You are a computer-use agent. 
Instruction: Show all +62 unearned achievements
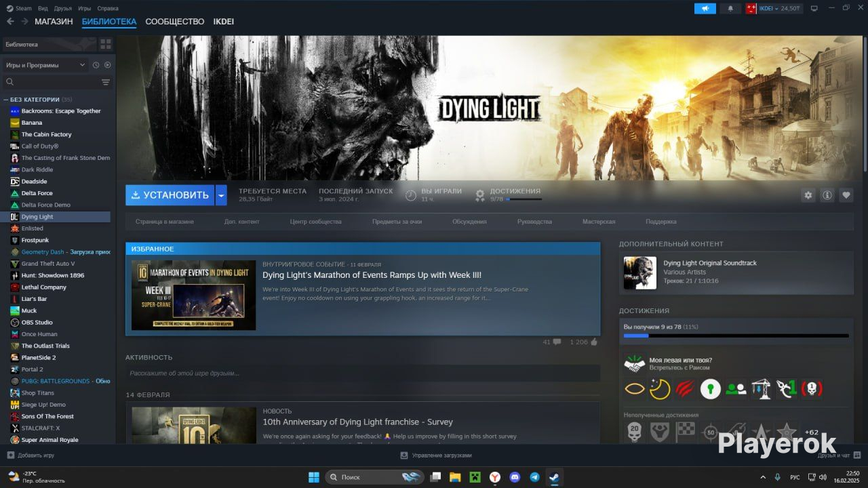[811, 432]
